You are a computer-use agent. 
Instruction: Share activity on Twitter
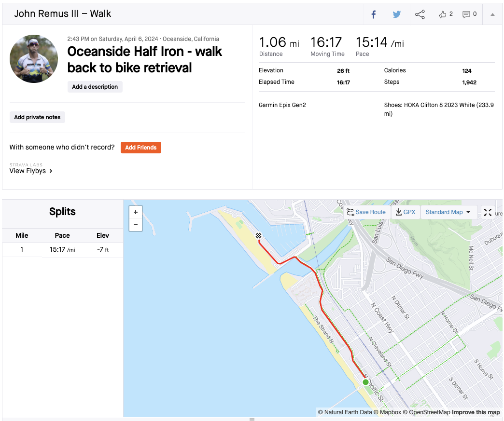[x=397, y=14]
